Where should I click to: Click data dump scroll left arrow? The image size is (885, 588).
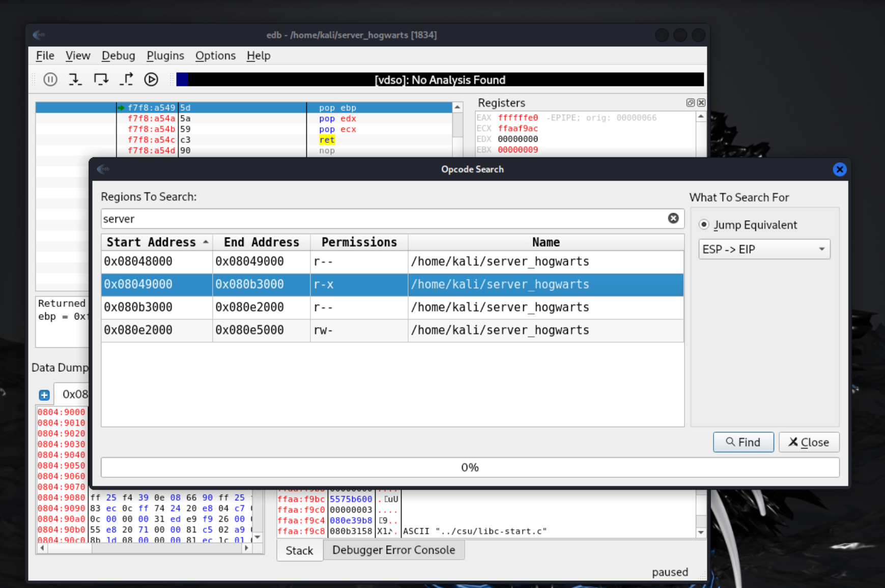point(42,548)
